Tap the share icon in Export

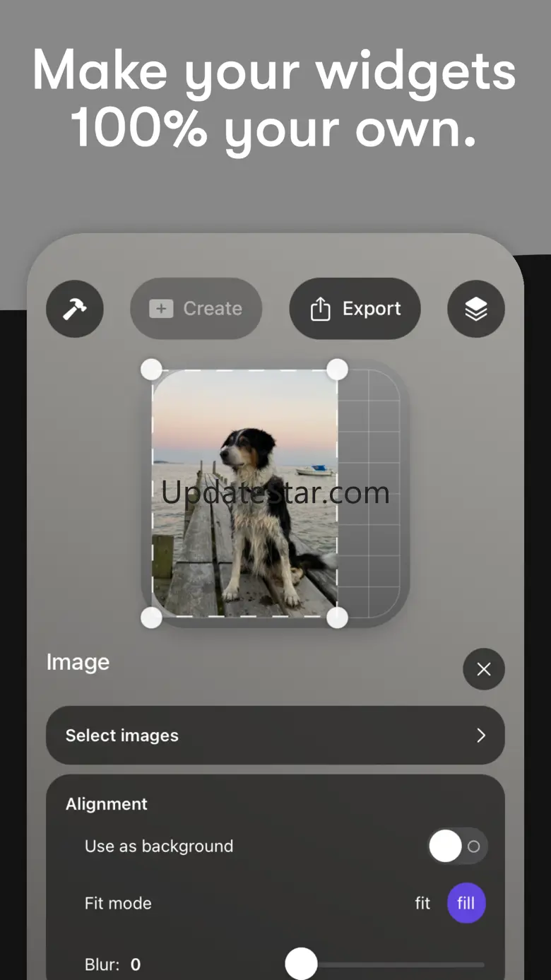(320, 309)
